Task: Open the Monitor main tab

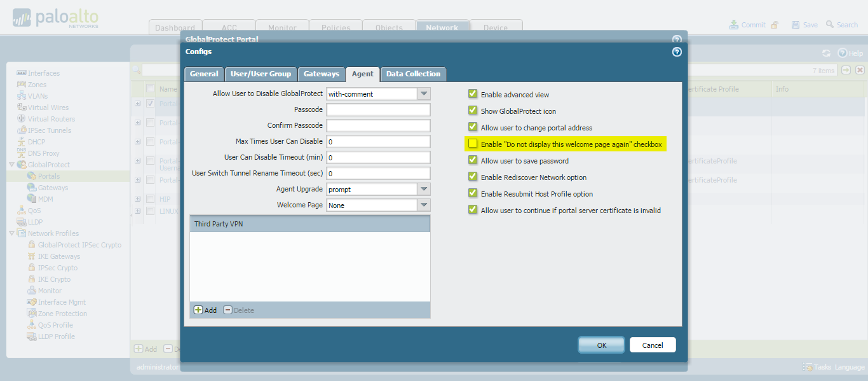Action: [x=282, y=27]
